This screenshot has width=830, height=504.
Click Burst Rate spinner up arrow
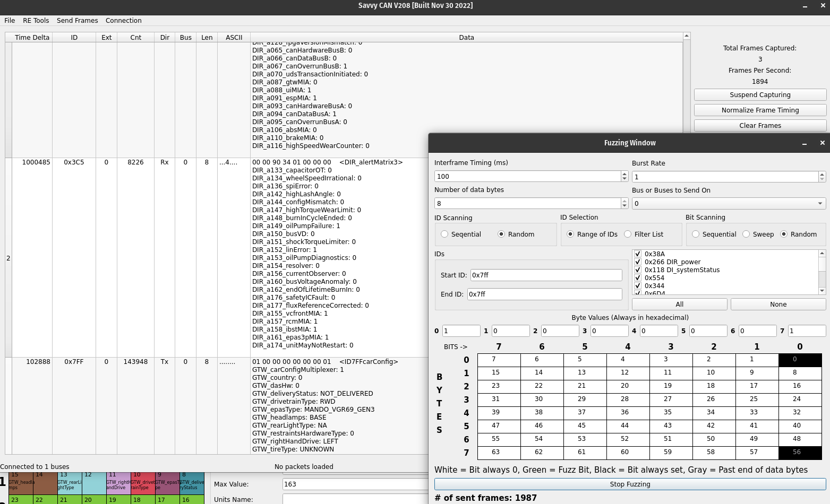click(822, 174)
